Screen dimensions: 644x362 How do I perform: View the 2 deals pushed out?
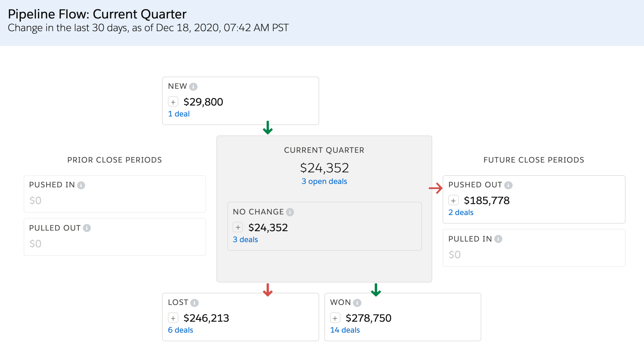(x=461, y=212)
